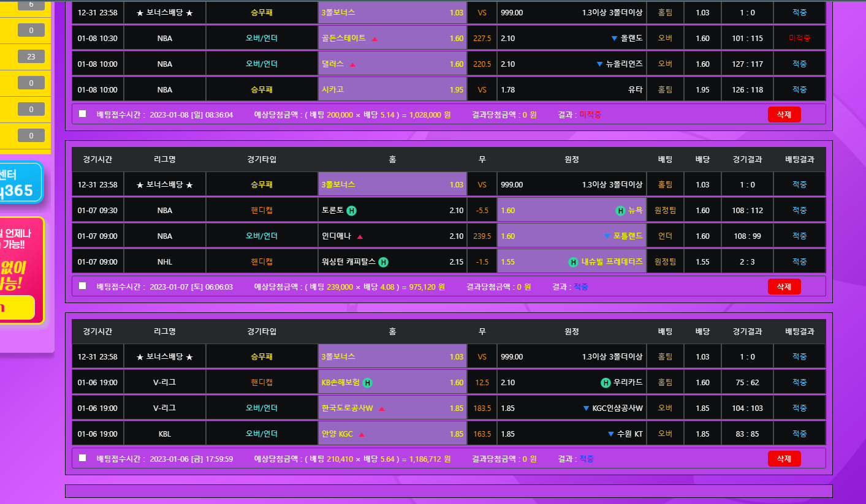The image size is (866, 504).
Task: Click the 한국도로공사W 1.85 odds cell
Action: [392, 408]
